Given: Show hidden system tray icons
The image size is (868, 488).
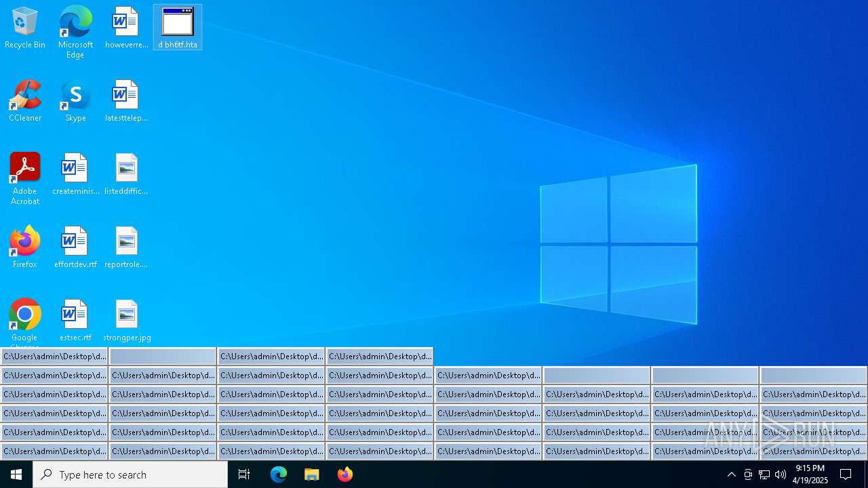Looking at the screenshot, I should tap(731, 474).
